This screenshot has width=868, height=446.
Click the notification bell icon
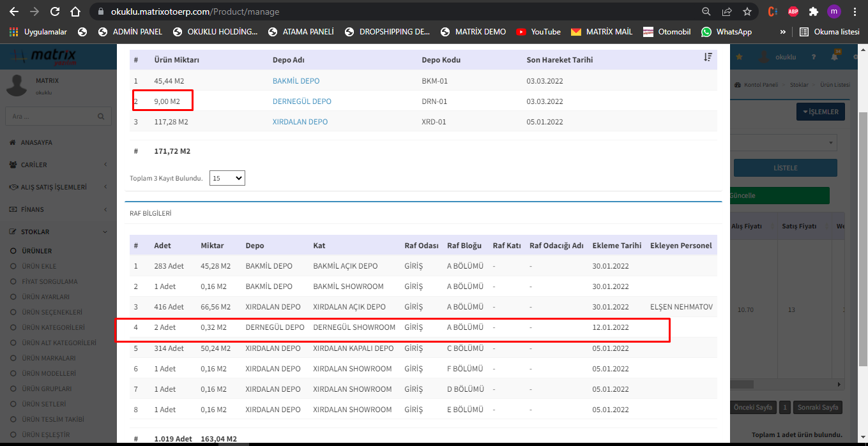pyautogui.click(x=834, y=57)
